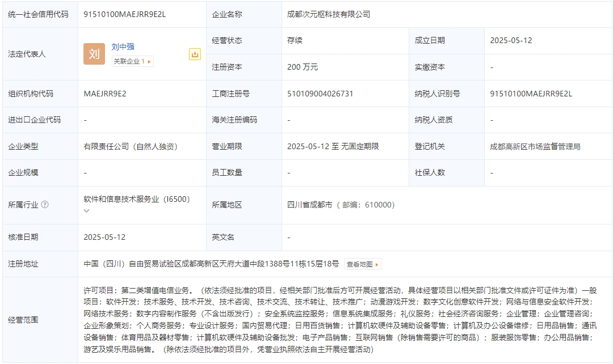Click the registered address text on 天府大道中段
The image size is (613, 364).
(211, 264)
